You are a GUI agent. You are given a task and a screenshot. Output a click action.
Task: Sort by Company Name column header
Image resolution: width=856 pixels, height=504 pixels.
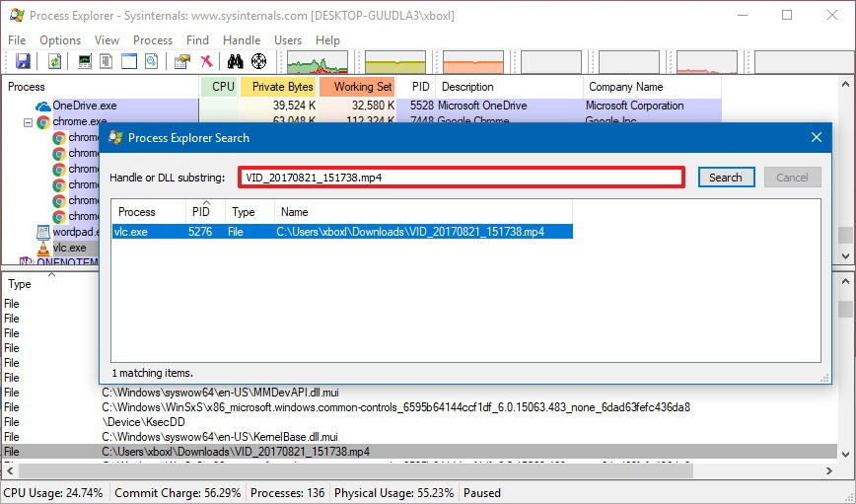tap(653, 87)
